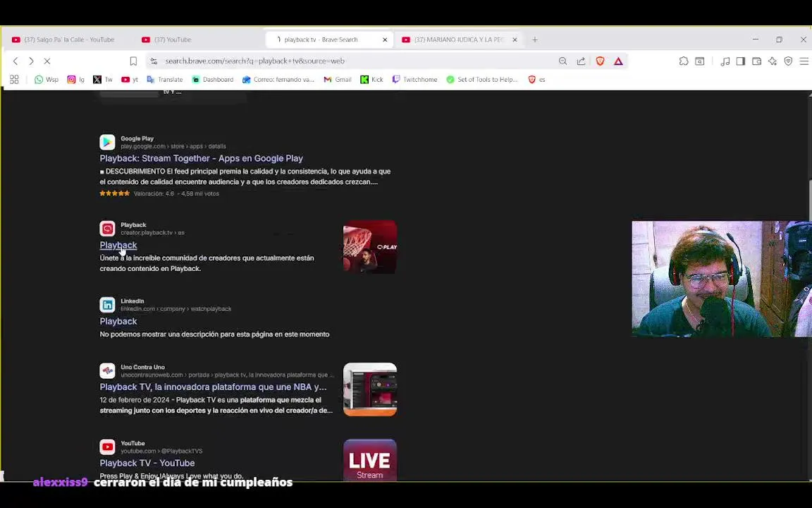Share this page via the share icon
Image resolution: width=812 pixels, height=508 pixels.
(581, 61)
